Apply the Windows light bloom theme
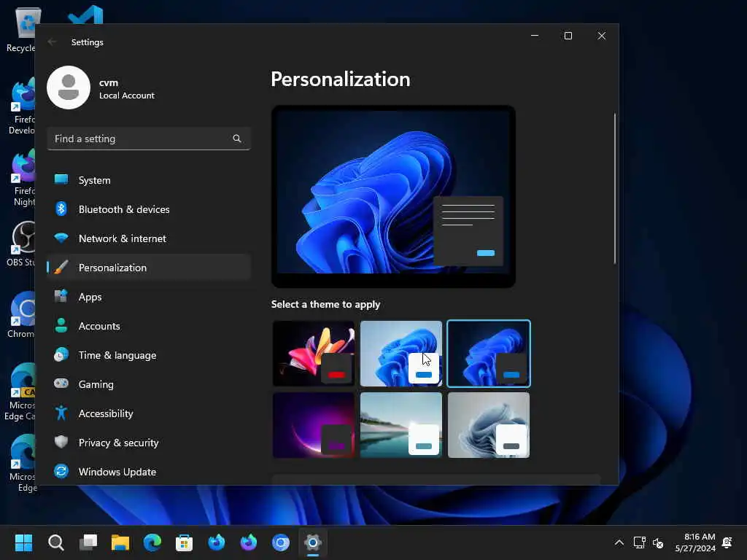This screenshot has width=747, height=560. 401,354
